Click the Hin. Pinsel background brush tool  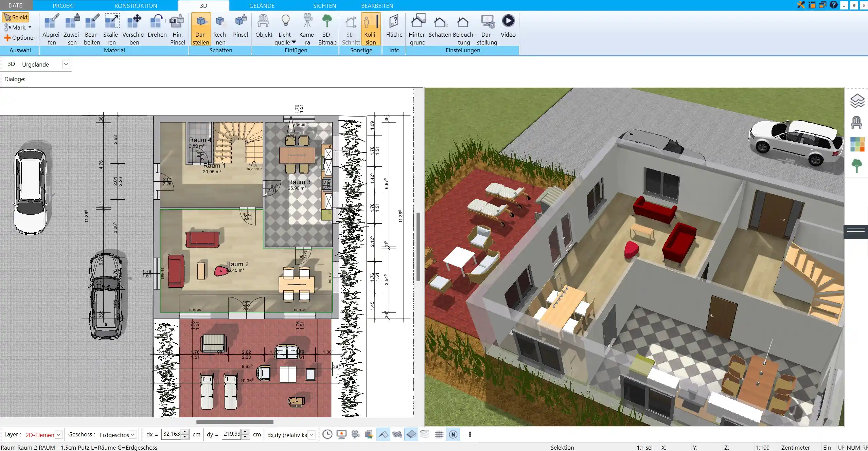[x=177, y=29]
